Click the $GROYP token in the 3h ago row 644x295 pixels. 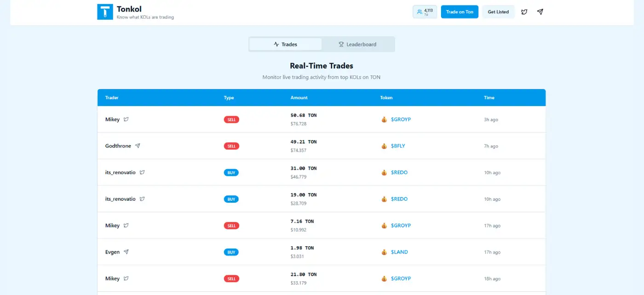click(401, 119)
